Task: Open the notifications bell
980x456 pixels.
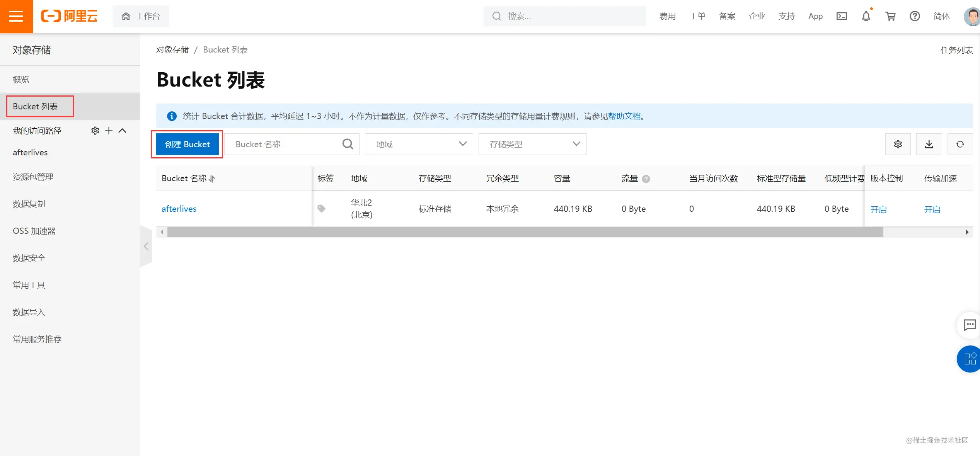Action: click(866, 16)
